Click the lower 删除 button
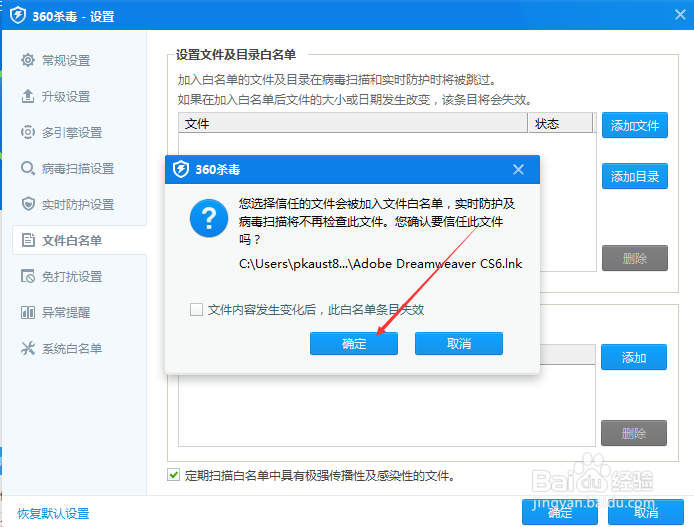Image resolution: width=694 pixels, height=527 pixels. click(634, 433)
